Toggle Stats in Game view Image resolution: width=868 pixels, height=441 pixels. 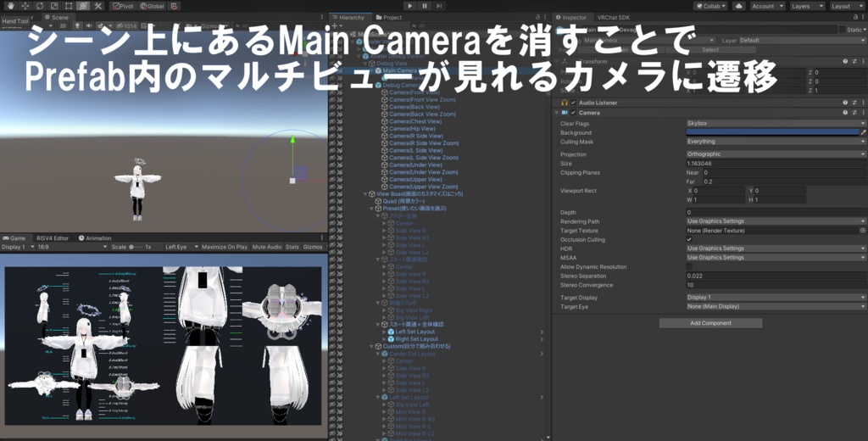292,247
